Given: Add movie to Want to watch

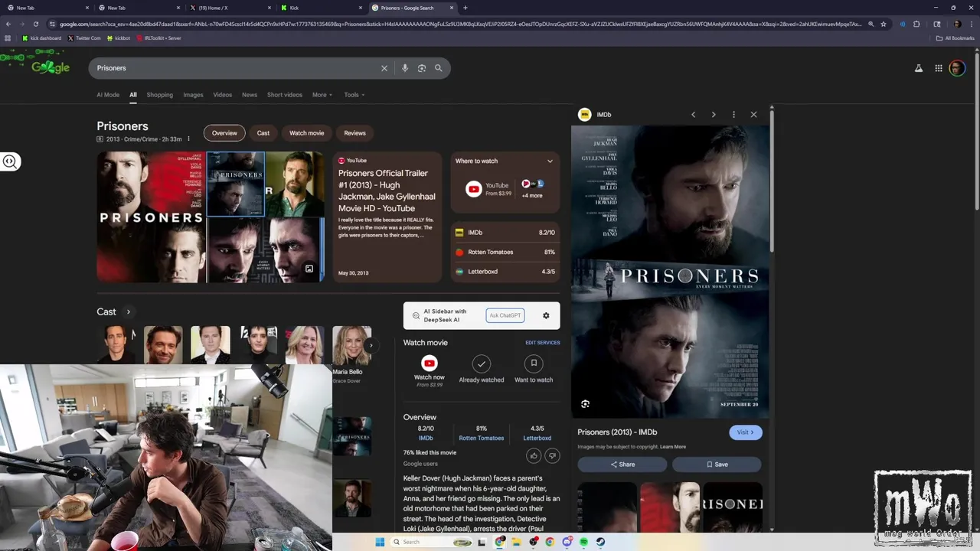Looking at the screenshot, I should (x=534, y=369).
